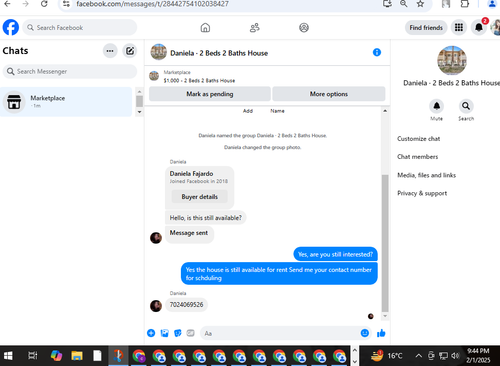Open more actions plus icon
Screen dimensions: 500x366
(x=151, y=333)
